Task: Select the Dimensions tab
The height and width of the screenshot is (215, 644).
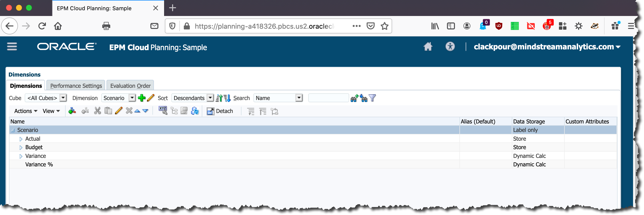Action: point(26,86)
